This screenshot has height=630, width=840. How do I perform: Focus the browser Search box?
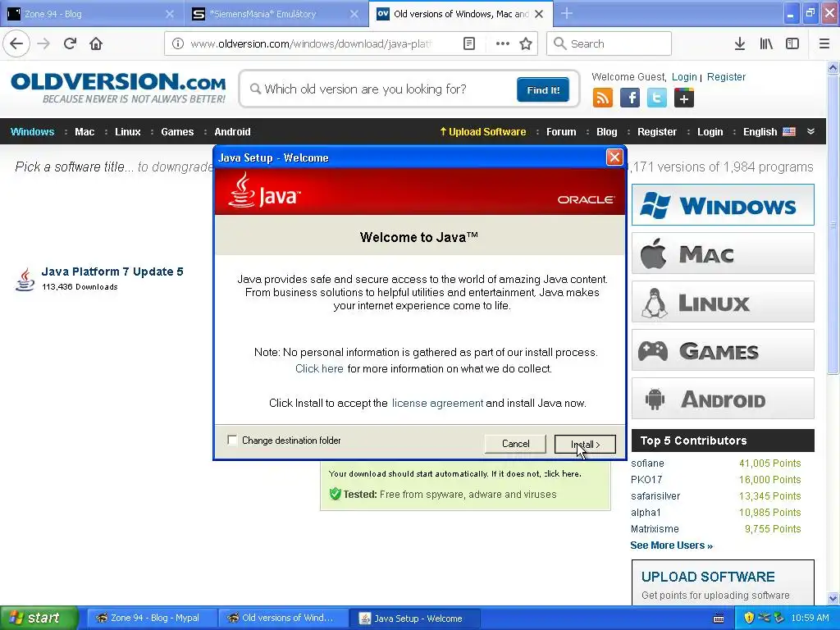pos(609,43)
